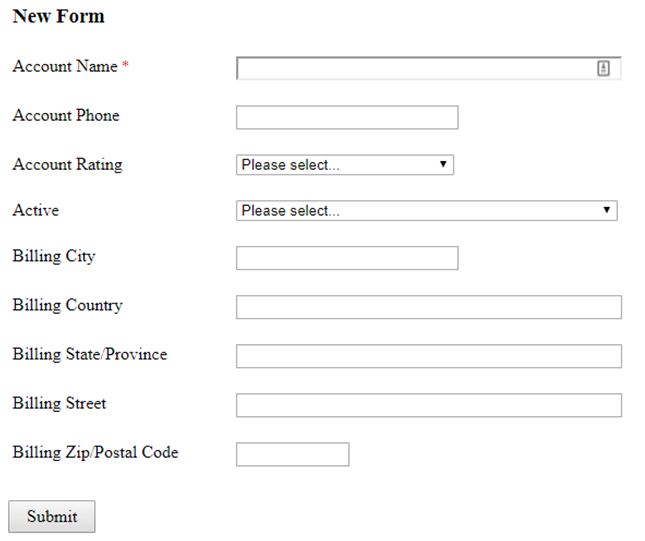Open the Account Rating dropdown
645x541 pixels.
pos(345,165)
